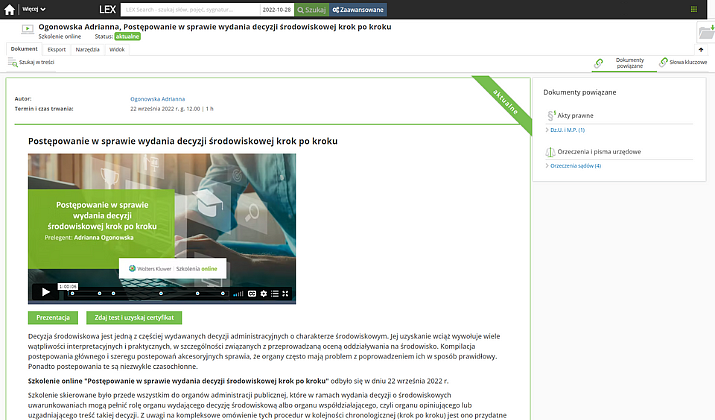Toggle Dokumenty powiązane panel
The image size is (715, 420).
pyautogui.click(x=623, y=63)
